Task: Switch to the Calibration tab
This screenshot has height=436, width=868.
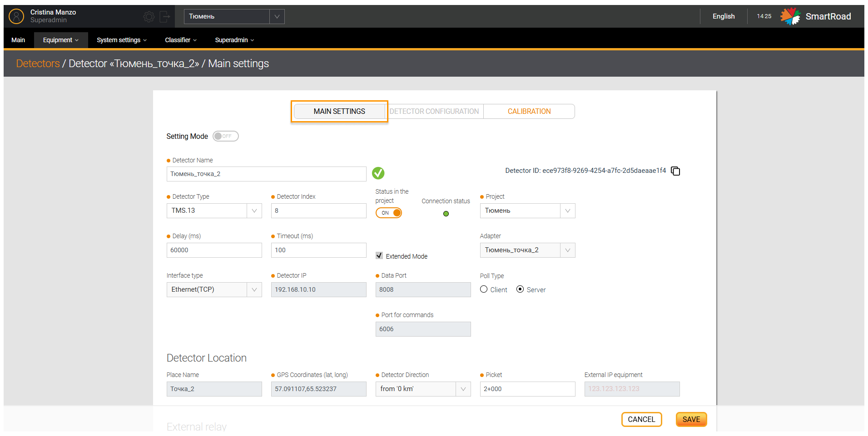Action: [529, 111]
